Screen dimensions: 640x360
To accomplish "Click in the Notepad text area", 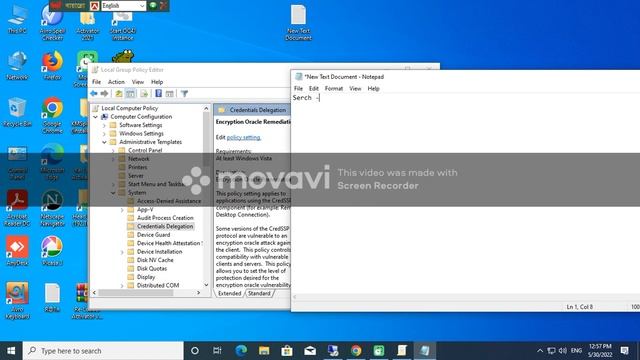I will 465,193.
